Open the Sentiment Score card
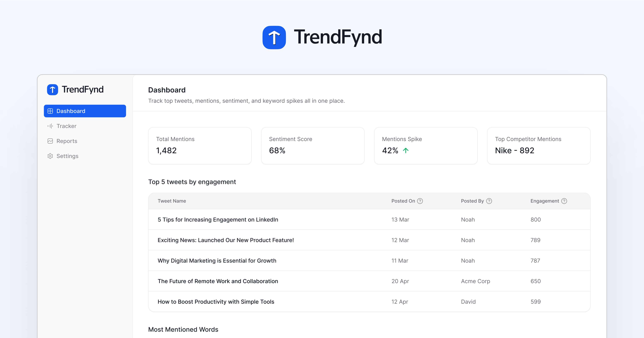This screenshot has height=338, width=644. pyautogui.click(x=313, y=146)
